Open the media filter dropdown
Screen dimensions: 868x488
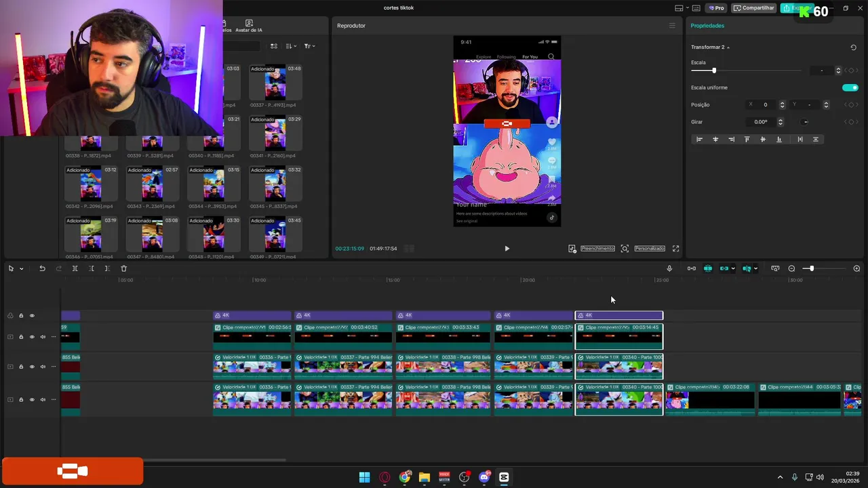(x=309, y=46)
